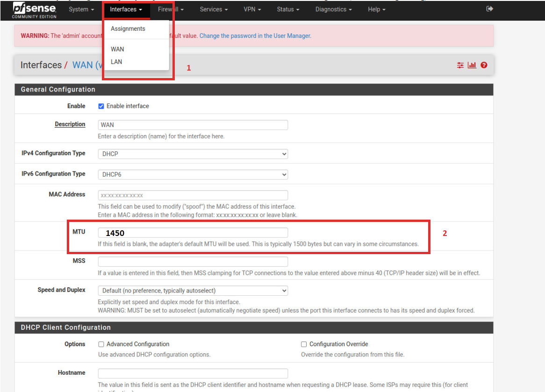Click the change password User Manager link
Image resolution: width=545 pixels, height=392 pixels.
[255, 36]
